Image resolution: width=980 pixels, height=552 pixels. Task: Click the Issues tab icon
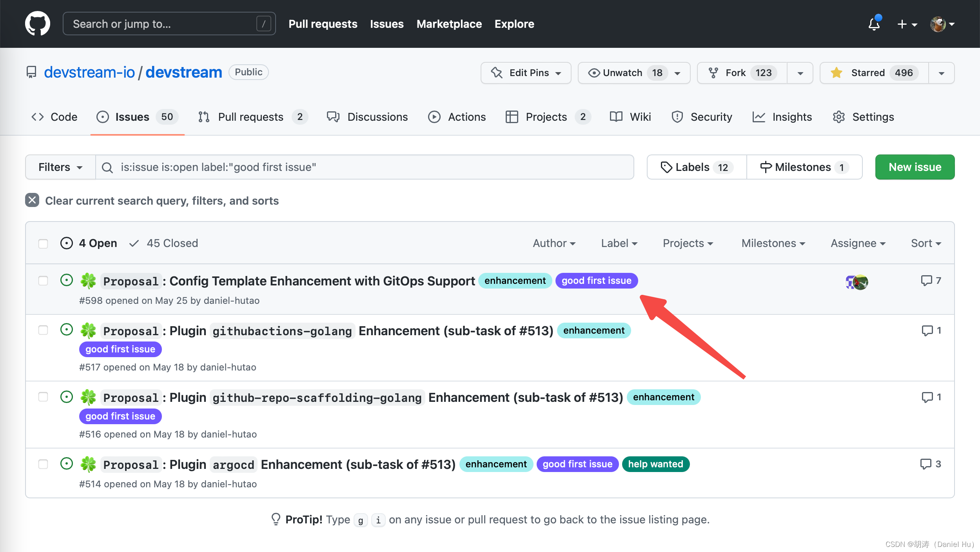tap(102, 116)
